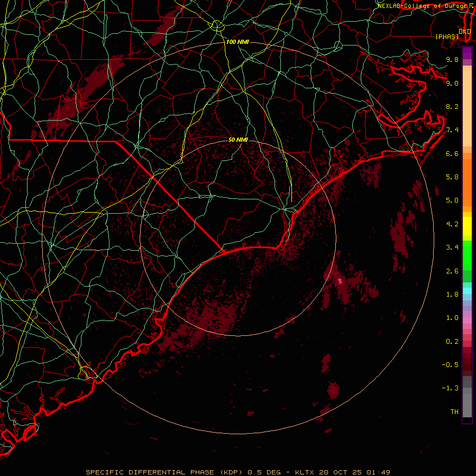The image size is (476, 476).
Task: Click the 2.6 legend value
Action: coord(452,271)
